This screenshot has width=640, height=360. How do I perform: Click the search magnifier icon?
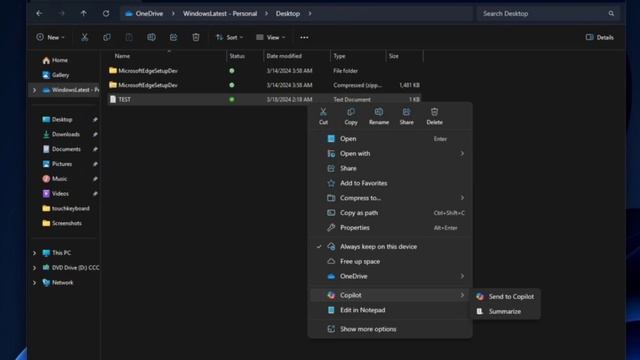(611, 13)
